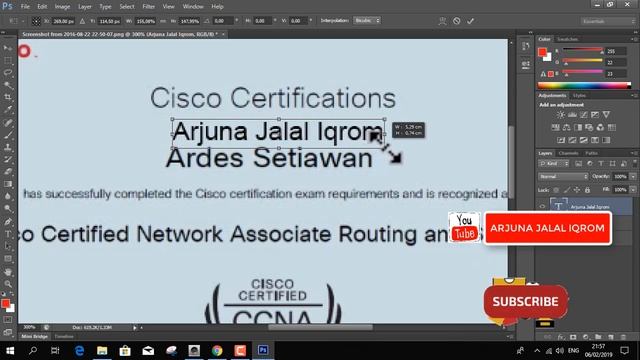The height and width of the screenshot is (360, 640).
Task: Switch to the Paths tab
Action: [x=591, y=153]
